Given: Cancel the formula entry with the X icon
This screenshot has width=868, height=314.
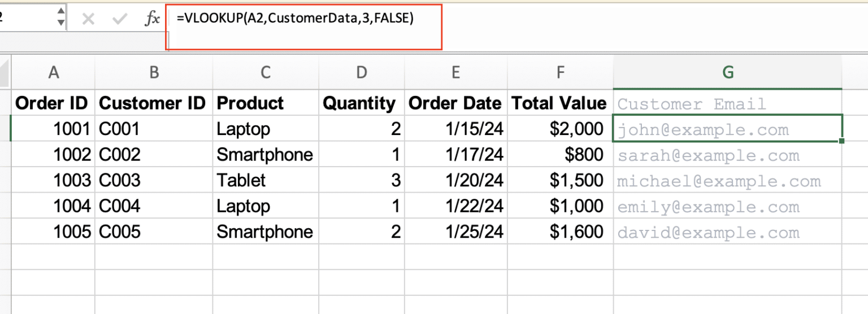Looking at the screenshot, I should pyautogui.click(x=88, y=19).
